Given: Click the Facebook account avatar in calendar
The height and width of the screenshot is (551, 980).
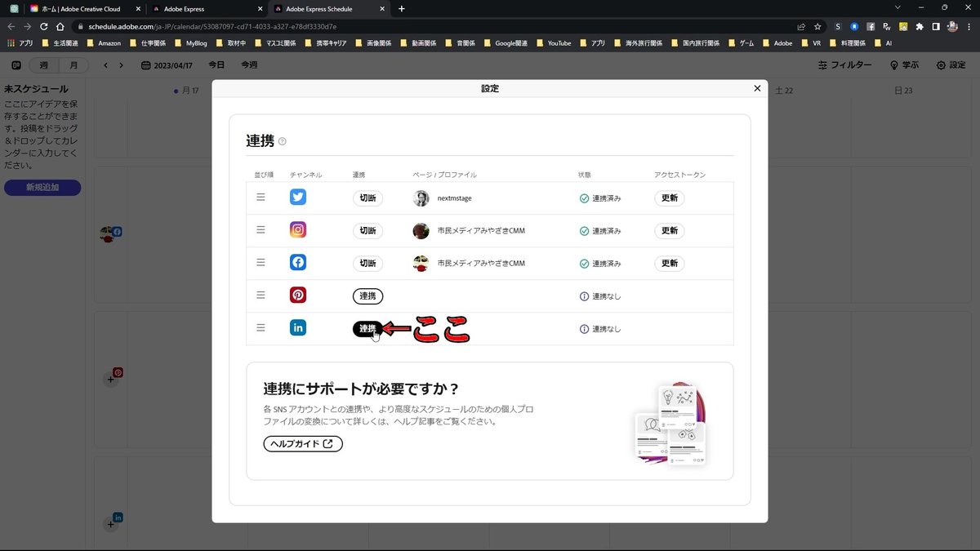Looking at the screenshot, I should pos(109,234).
